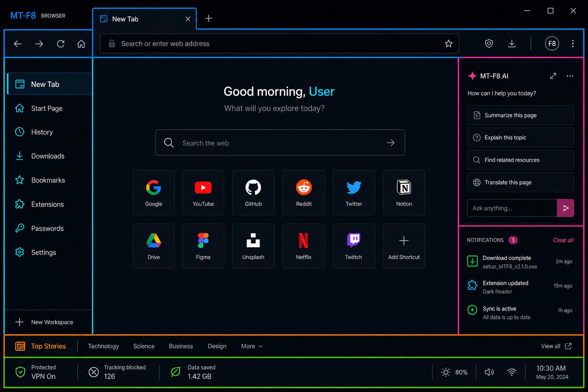Open the YouTube shortcut
The image size is (588, 392).
pyautogui.click(x=203, y=192)
